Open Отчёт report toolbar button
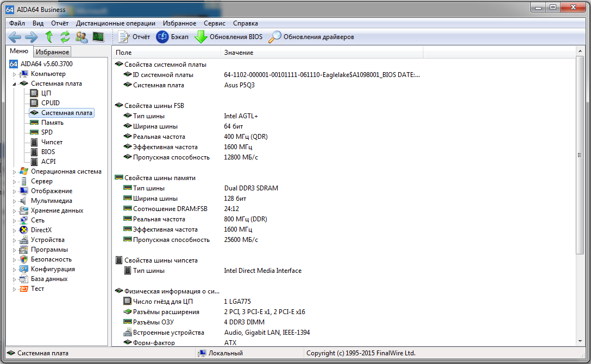591x364 pixels. pos(134,37)
